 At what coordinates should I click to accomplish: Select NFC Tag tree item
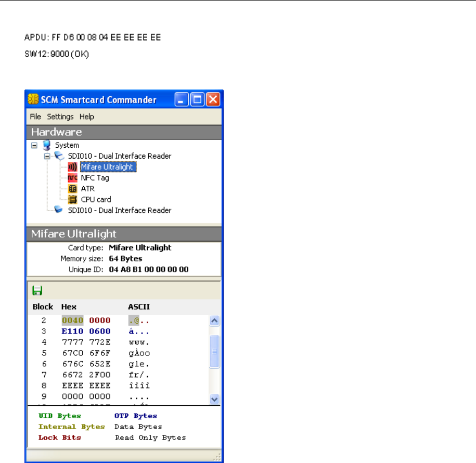95,178
